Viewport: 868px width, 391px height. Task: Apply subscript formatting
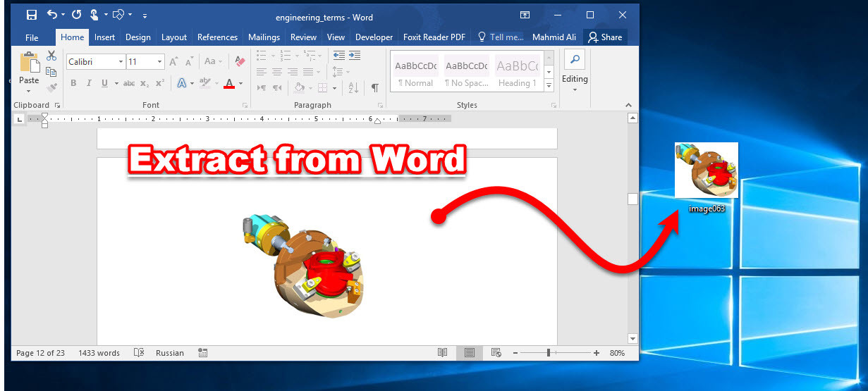[x=145, y=83]
